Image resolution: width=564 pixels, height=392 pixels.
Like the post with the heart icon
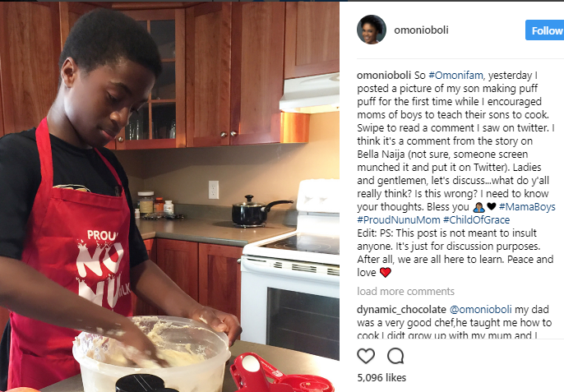(366, 356)
